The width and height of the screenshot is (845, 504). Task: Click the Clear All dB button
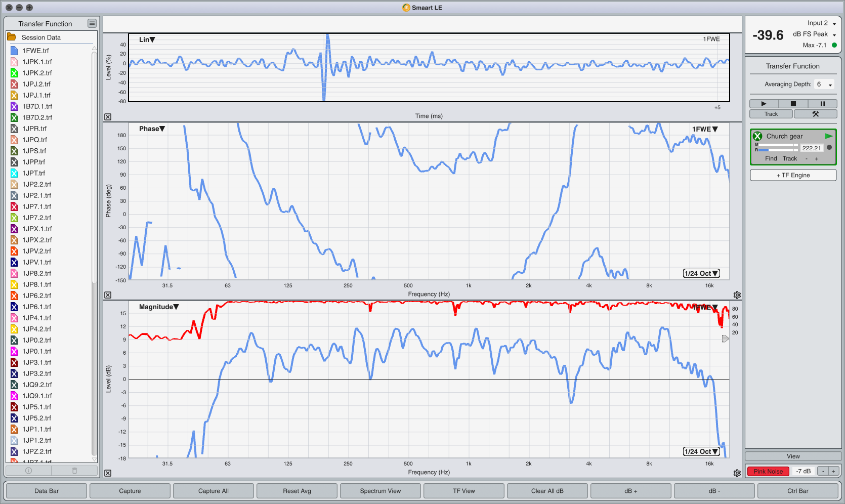547,491
